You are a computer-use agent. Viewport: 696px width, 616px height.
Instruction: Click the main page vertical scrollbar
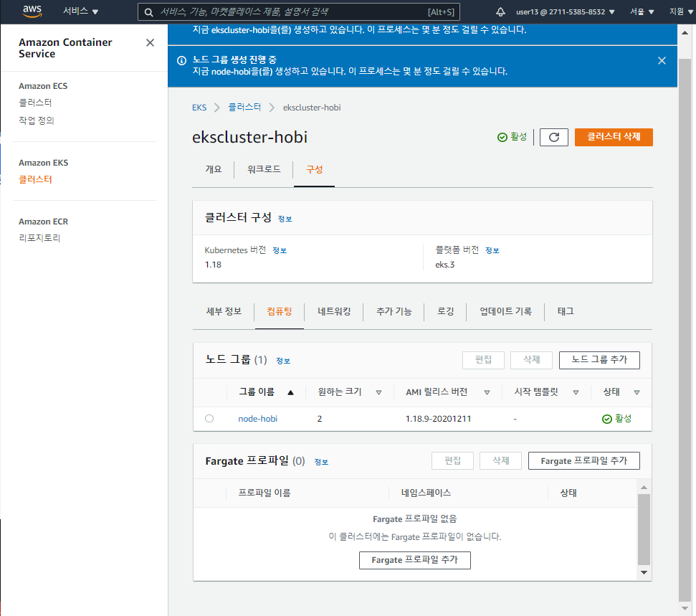685,328
